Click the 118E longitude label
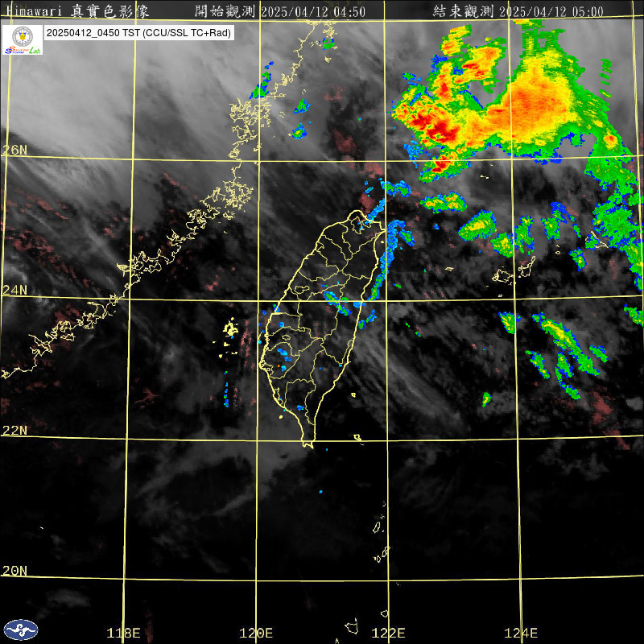The image size is (644, 644). (123, 633)
